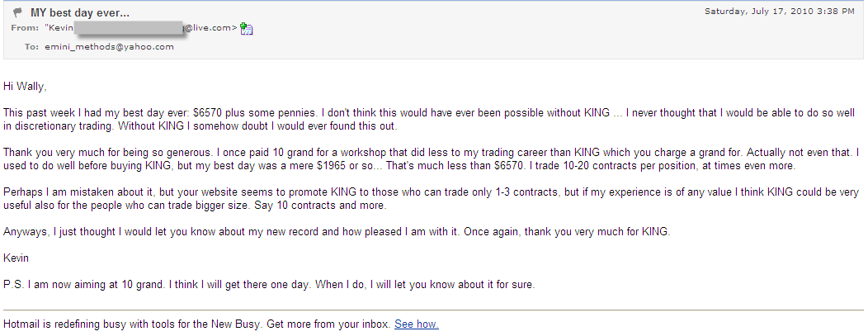
Task: Click the P.S. line about 10 grand
Action: (269, 285)
